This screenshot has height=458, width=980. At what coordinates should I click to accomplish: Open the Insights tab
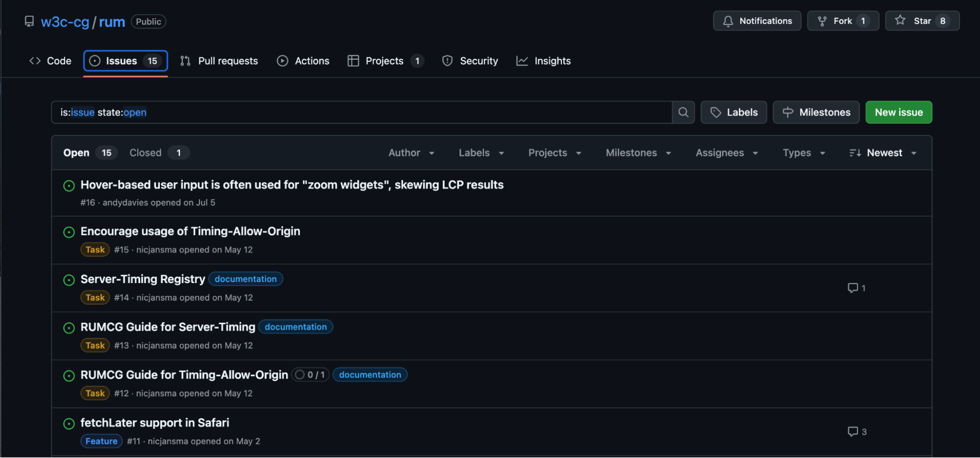[x=544, y=61]
